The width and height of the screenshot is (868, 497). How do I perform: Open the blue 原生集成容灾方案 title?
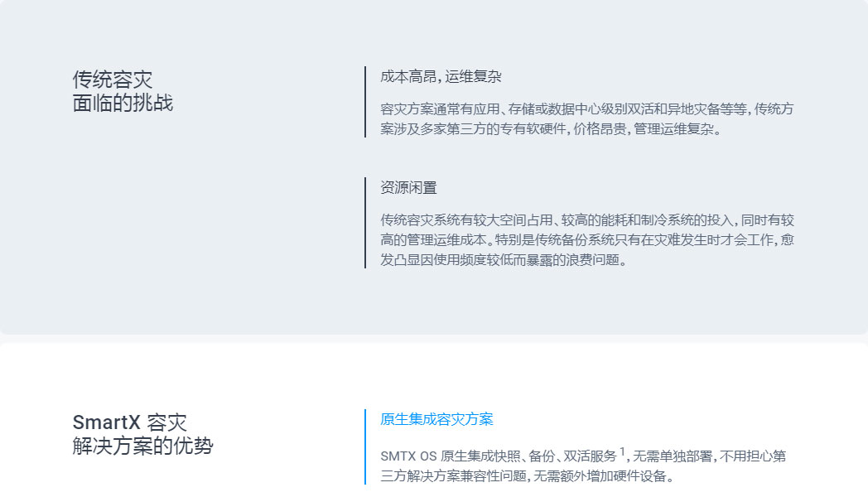[436, 419]
